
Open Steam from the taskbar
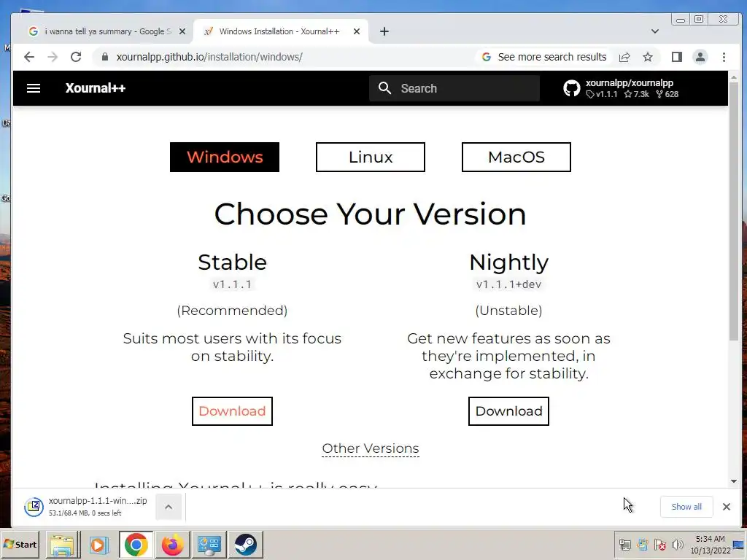coord(246,544)
